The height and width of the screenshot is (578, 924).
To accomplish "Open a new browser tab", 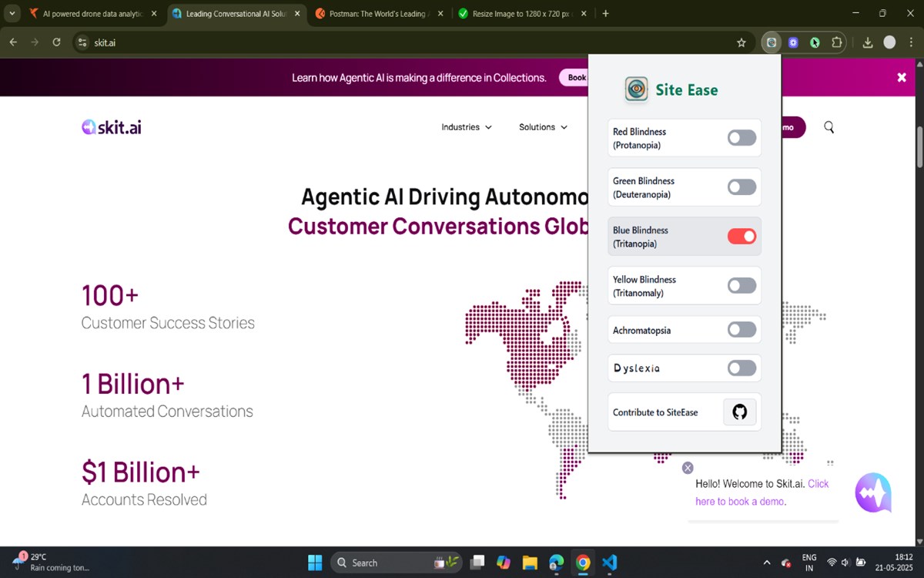I will [x=605, y=13].
